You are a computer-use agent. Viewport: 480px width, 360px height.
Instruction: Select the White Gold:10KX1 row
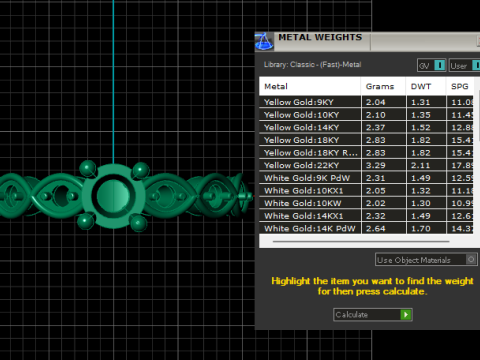point(366,191)
